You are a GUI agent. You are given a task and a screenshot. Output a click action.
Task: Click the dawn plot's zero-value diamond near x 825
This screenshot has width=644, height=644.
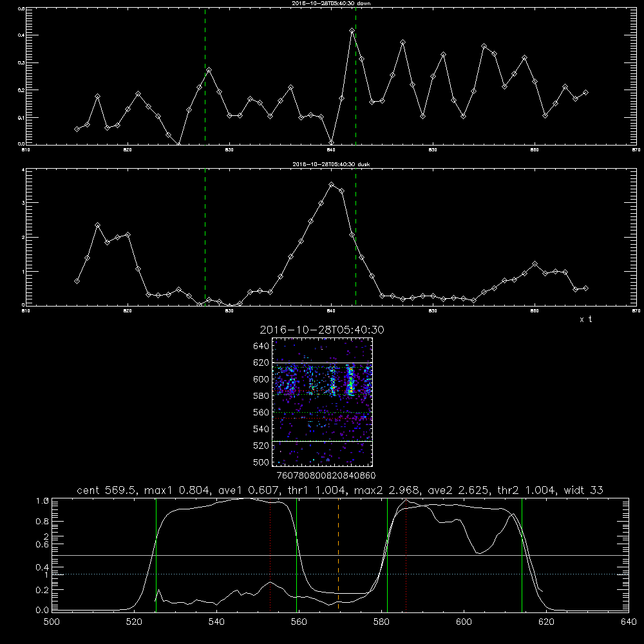178,144
